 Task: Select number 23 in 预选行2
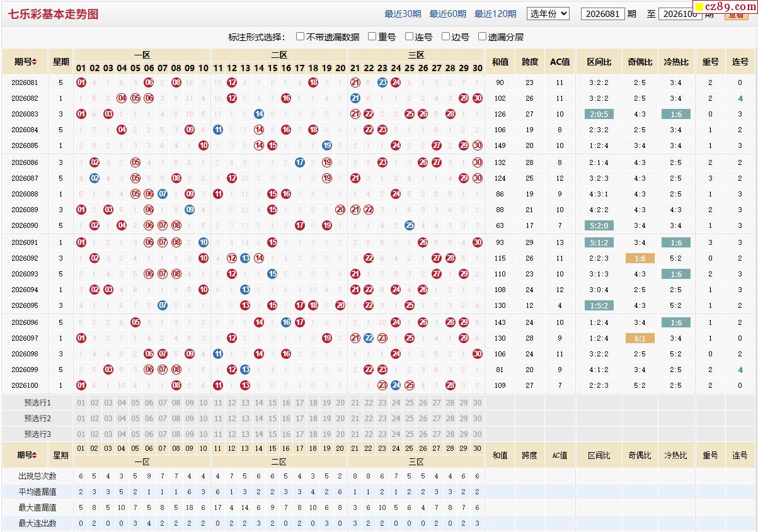382,419
